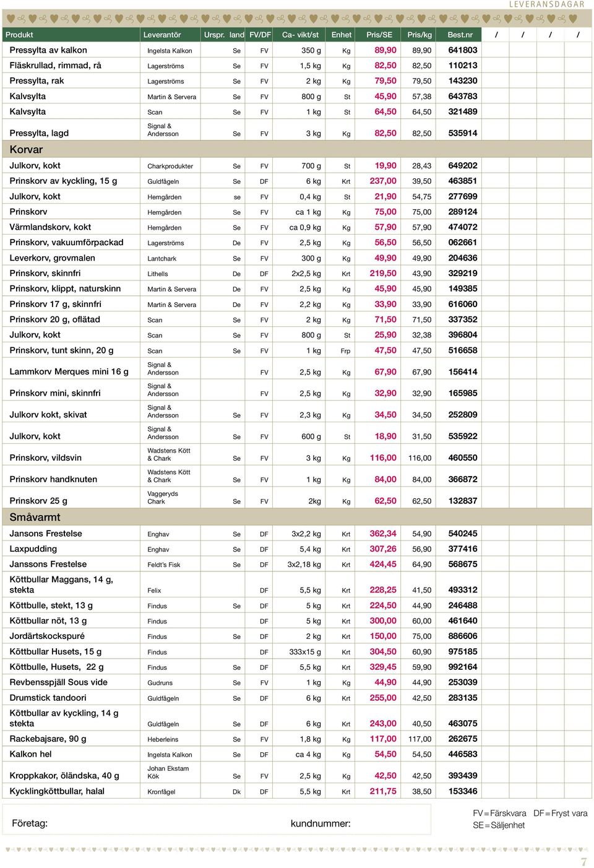Screen dimensions: 594x868
Task: Select the Prinskorv av kyckling row
Action: pos(297,181)
